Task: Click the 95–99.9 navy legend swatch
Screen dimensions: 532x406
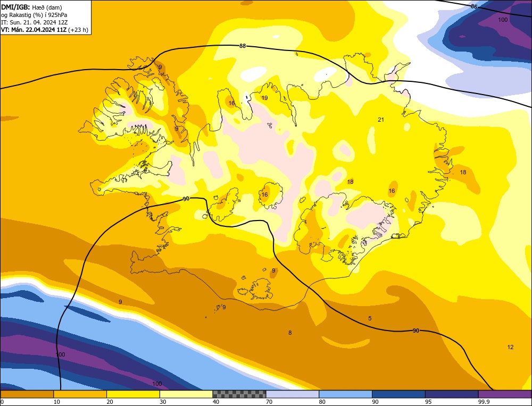Action: pyautogui.click(x=452, y=394)
